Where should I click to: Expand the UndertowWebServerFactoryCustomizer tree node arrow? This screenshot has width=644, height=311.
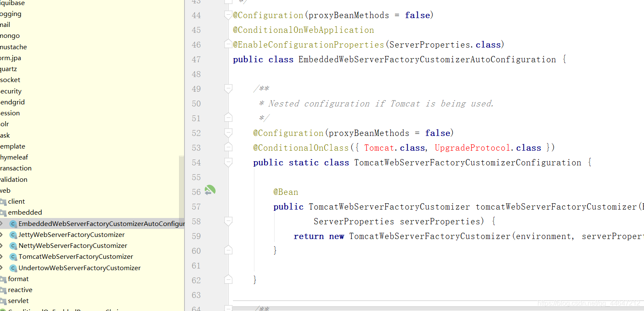point(2,268)
